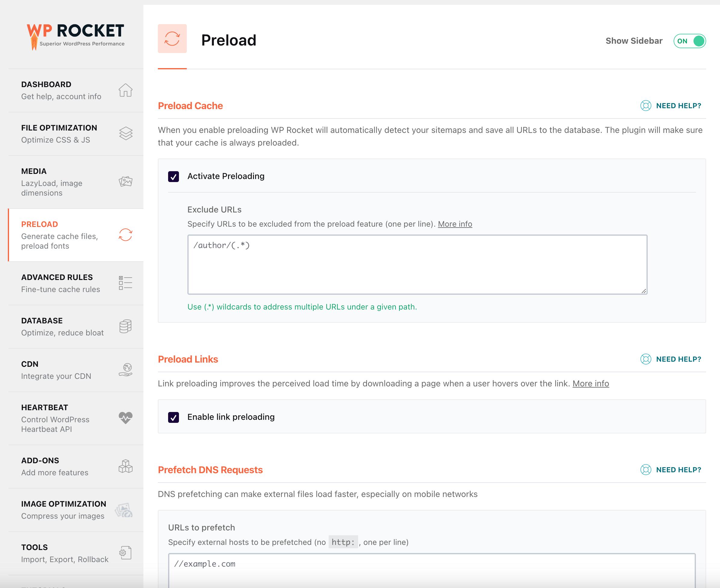Viewport: 720px width, 588px height.
Task: Click the Tools gear file icon
Action: (x=126, y=553)
